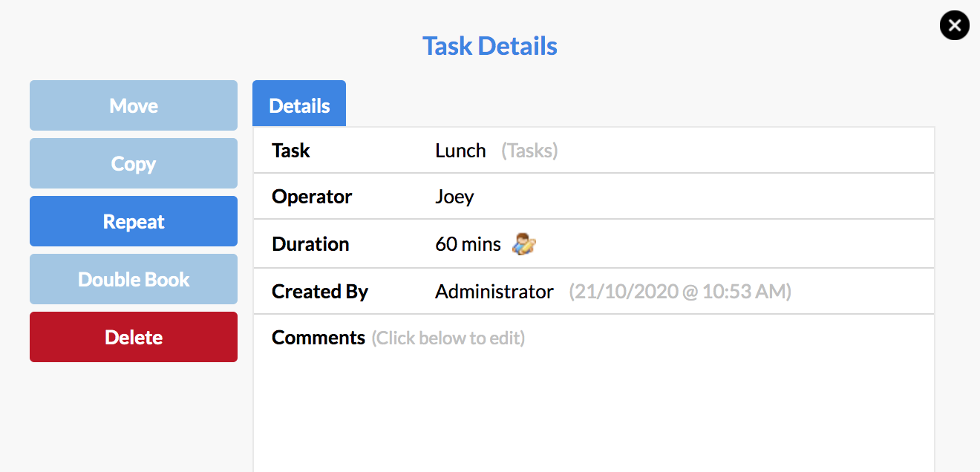Click the 60 mins duration value
This screenshot has height=472, width=980.
(468, 244)
